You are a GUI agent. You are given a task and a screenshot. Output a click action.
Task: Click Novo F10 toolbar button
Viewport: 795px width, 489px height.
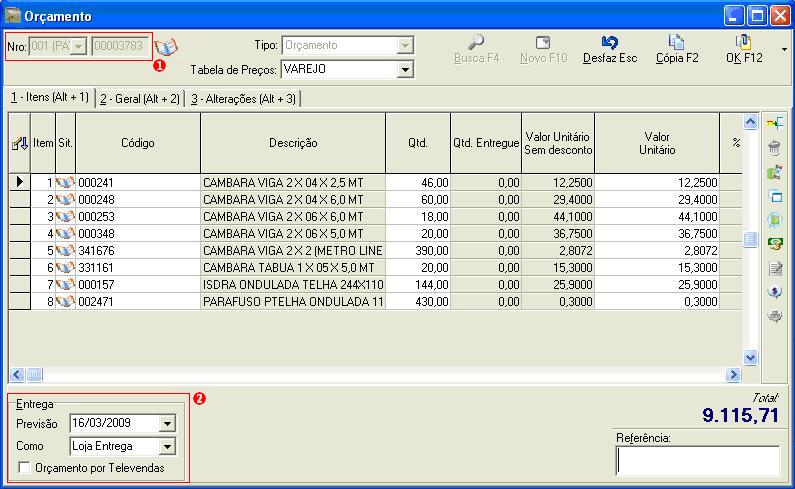click(x=544, y=49)
